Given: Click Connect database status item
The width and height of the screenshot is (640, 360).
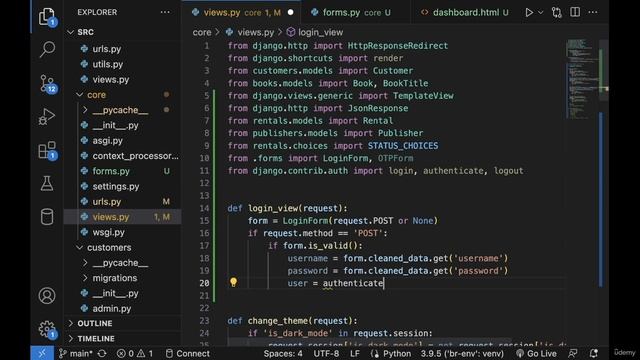Looking at the screenshot, I should [187, 353].
